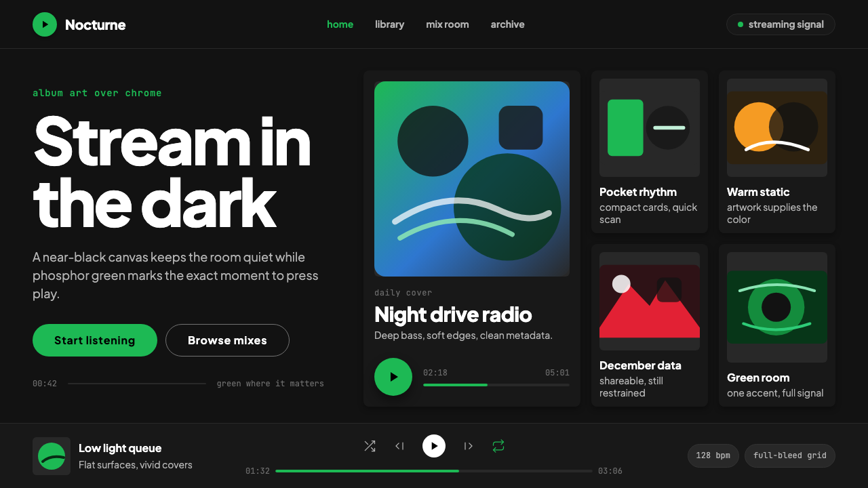
Task: Click the Warm static title
Action: click(758, 192)
